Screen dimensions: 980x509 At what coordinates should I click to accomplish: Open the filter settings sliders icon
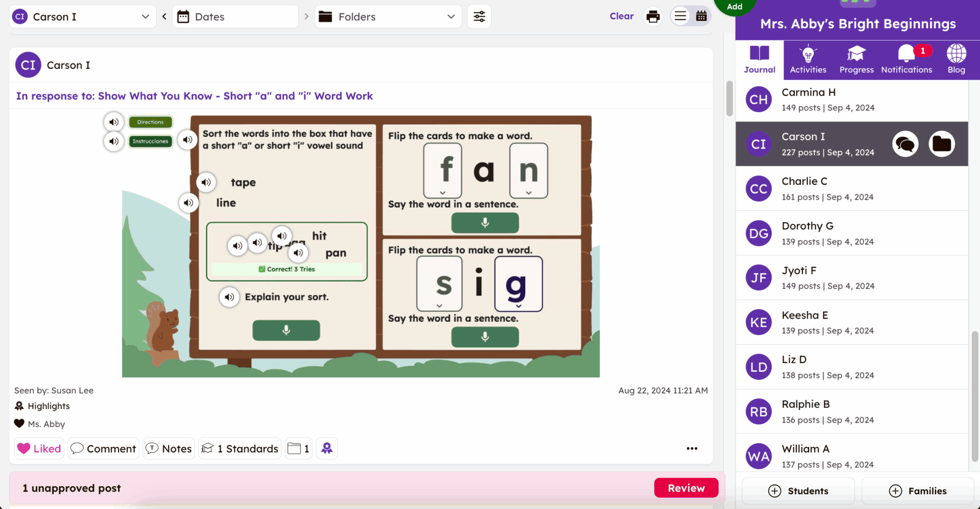[x=479, y=16]
